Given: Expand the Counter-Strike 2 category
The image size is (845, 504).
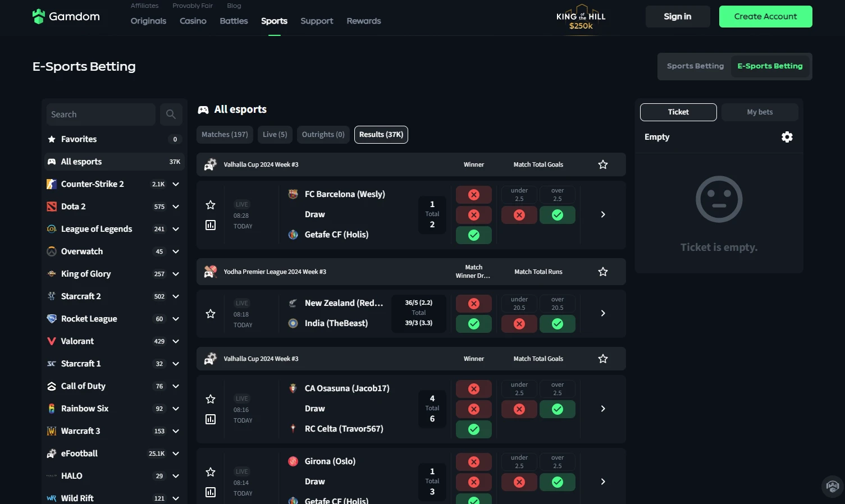Looking at the screenshot, I should pyautogui.click(x=176, y=184).
